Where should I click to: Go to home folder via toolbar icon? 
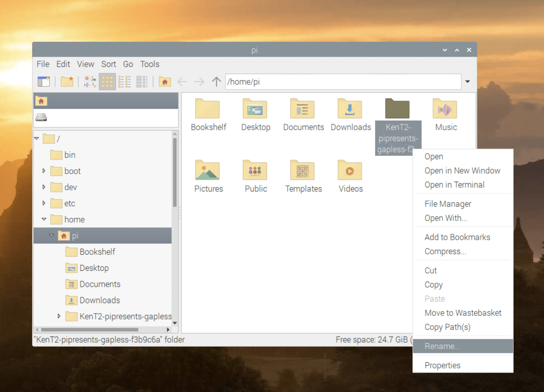coord(165,82)
